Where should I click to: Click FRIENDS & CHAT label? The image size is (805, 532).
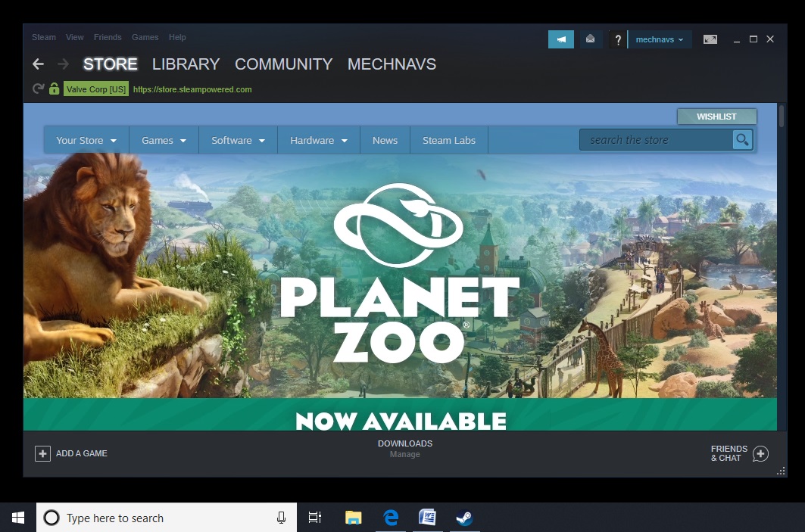[729, 453]
